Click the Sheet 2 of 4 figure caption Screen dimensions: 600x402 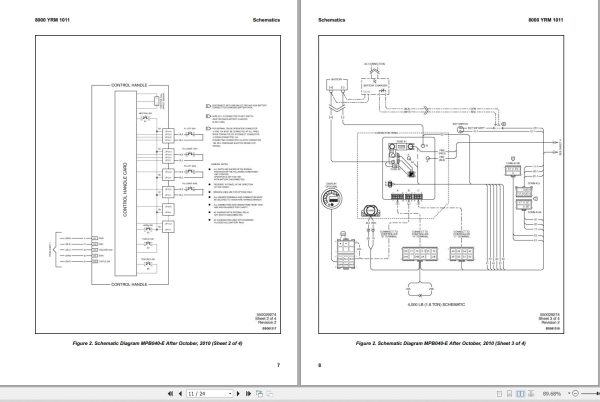click(x=157, y=343)
